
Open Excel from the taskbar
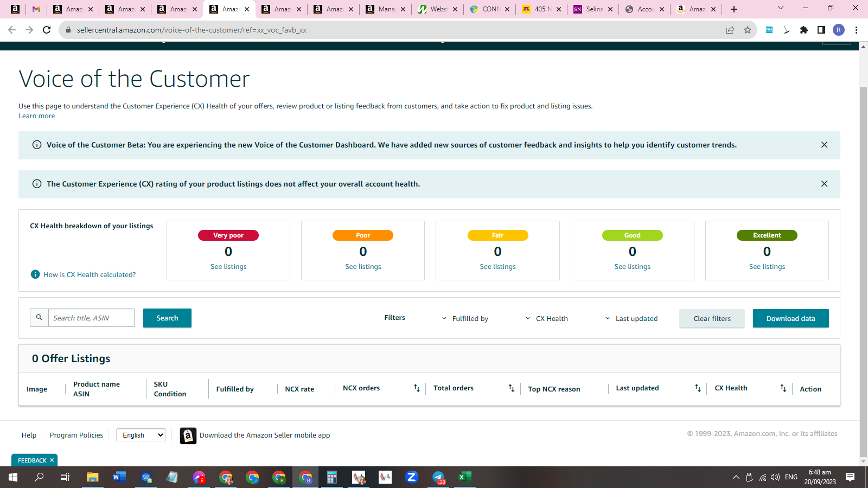(x=465, y=477)
